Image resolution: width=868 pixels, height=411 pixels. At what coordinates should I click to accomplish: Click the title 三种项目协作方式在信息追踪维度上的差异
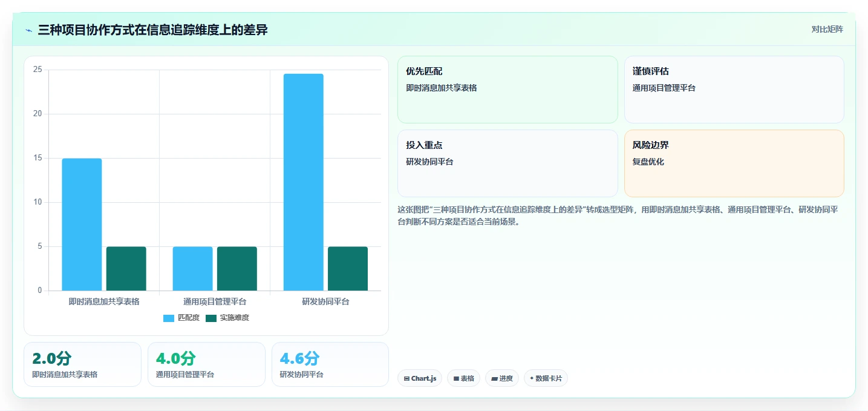(x=153, y=30)
